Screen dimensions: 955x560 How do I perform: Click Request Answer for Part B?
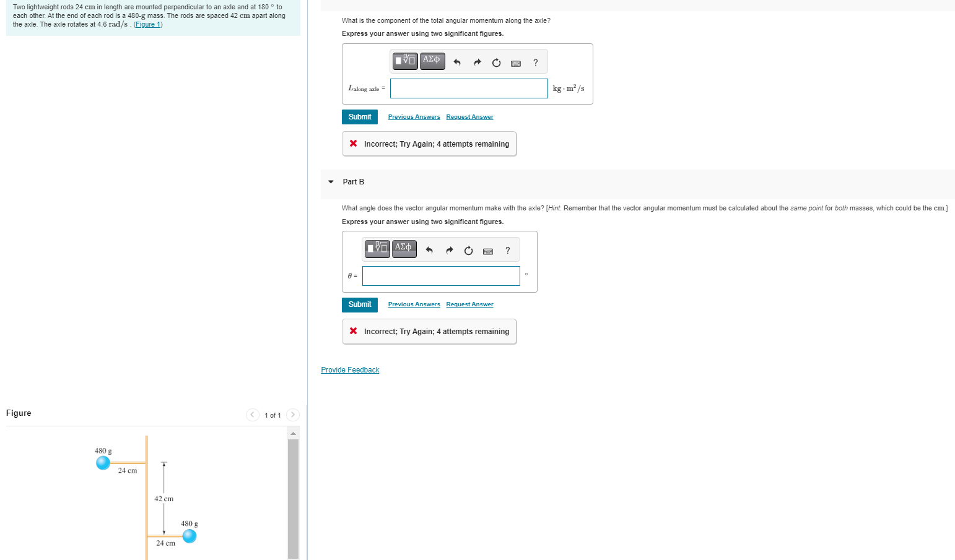469,304
